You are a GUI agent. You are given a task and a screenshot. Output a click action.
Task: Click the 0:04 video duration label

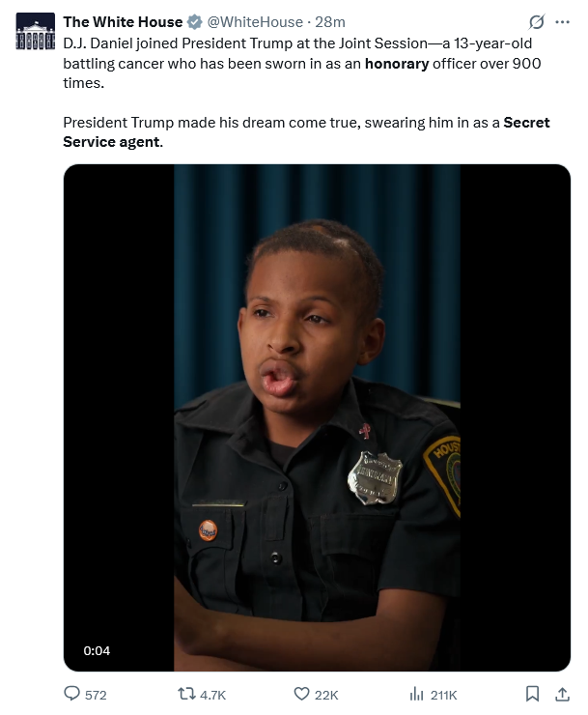point(97,650)
